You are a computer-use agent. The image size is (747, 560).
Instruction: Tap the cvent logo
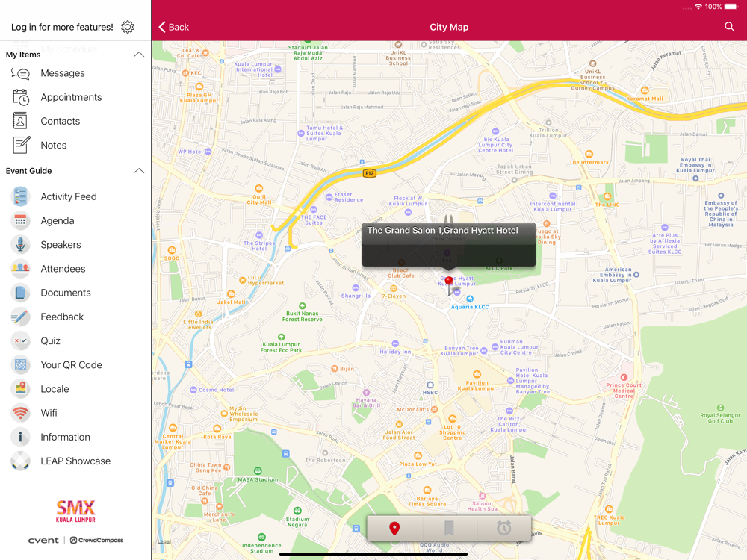[x=43, y=540]
